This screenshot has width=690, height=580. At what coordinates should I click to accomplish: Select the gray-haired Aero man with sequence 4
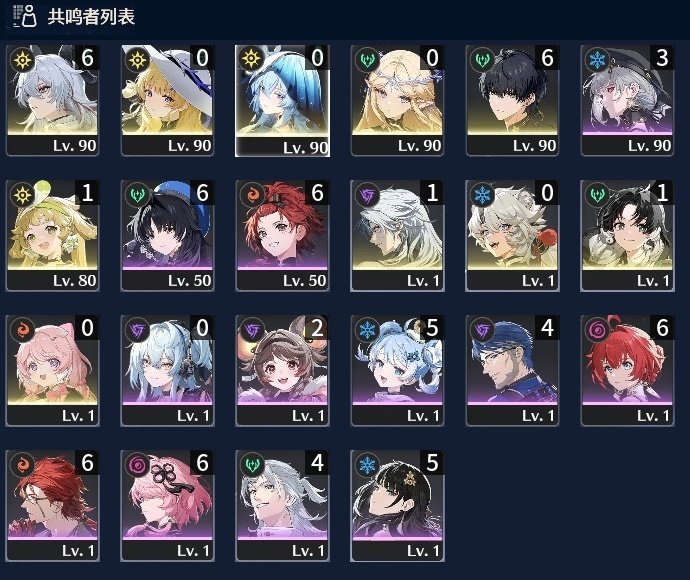pos(282,506)
